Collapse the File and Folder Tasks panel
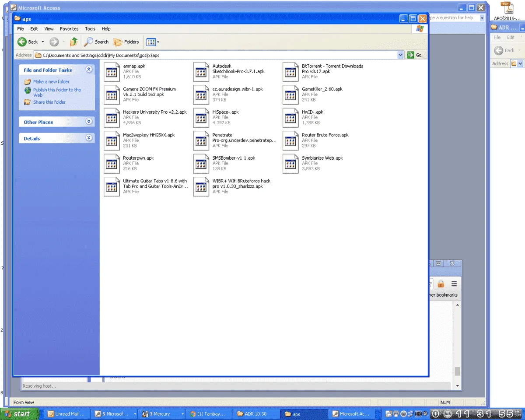Image resolution: width=525 pixels, height=420 pixels. (x=89, y=70)
